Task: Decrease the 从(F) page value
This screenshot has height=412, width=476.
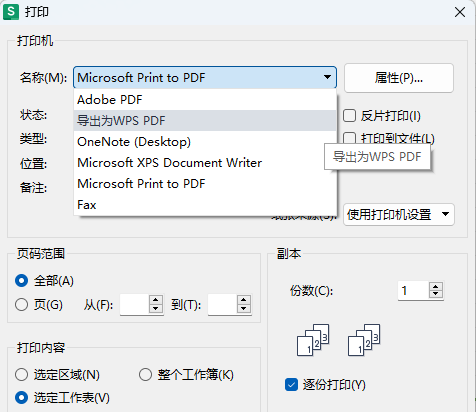Action: tap(156, 309)
